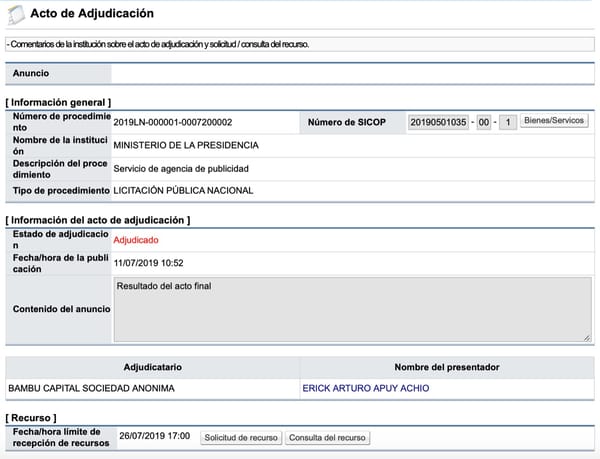Open presenter link ERICK ARTURO APUY ACHIO
Image resolution: width=600 pixels, height=459 pixels.
coord(366,388)
